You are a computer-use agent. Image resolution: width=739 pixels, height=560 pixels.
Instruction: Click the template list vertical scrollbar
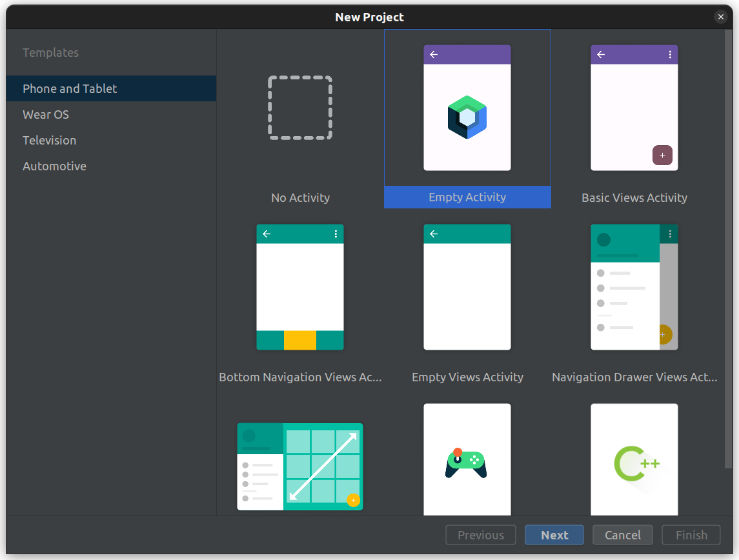pyautogui.click(x=729, y=248)
